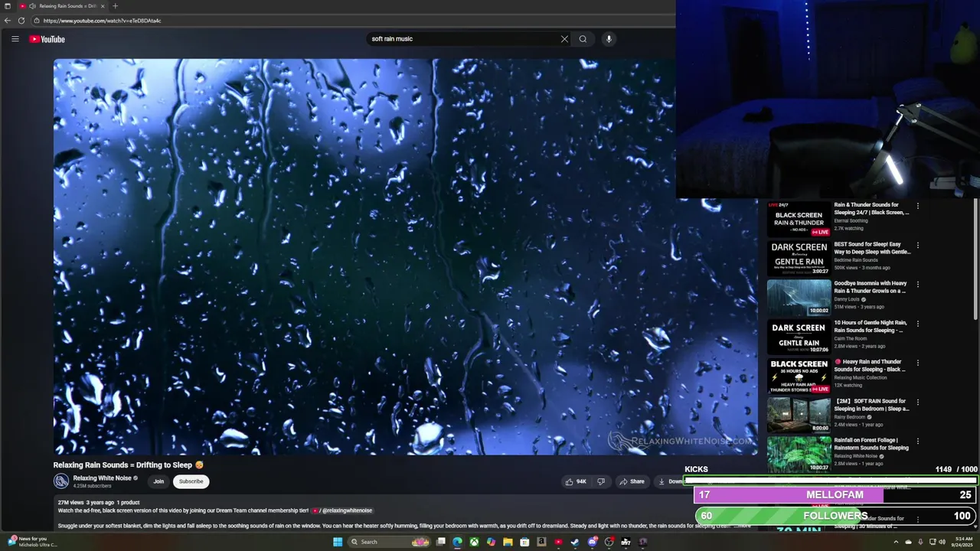Mute tab using speaker icon on tab
Screen dimensions: 980x551
tap(32, 6)
